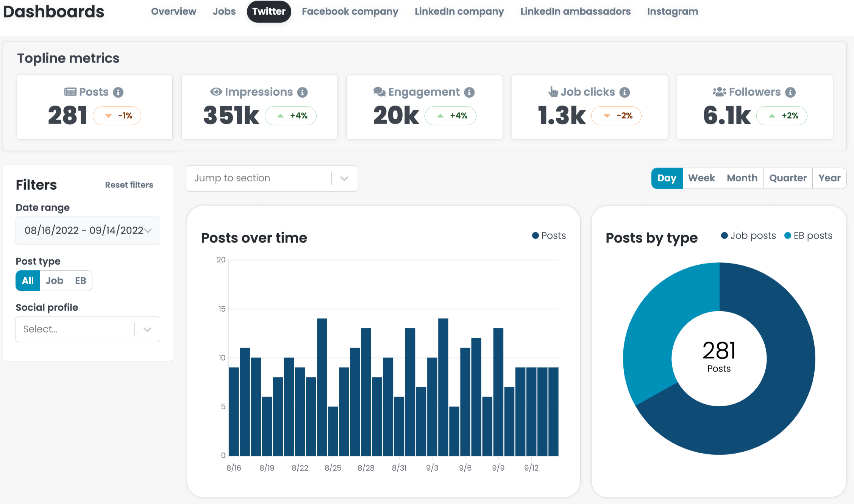Image resolution: width=854 pixels, height=504 pixels.
Task: Toggle the EB posts legend color dot
Action: [788, 236]
